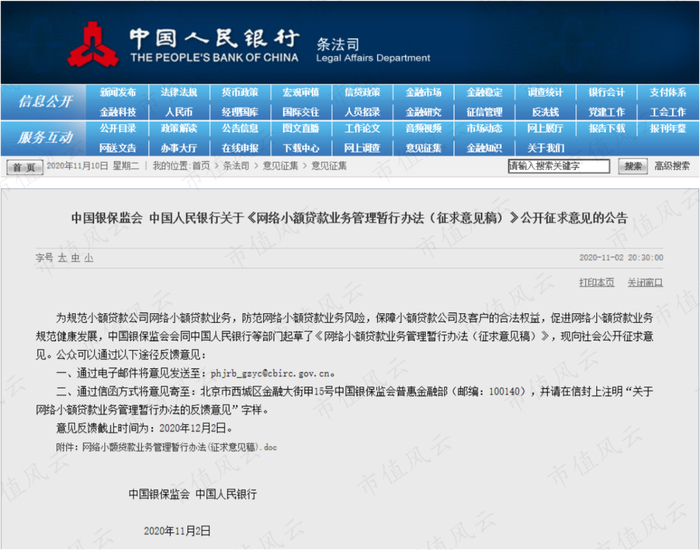Navigate to 网上调查
Image resolution: width=700 pixels, height=550 pixels.
pos(362,148)
